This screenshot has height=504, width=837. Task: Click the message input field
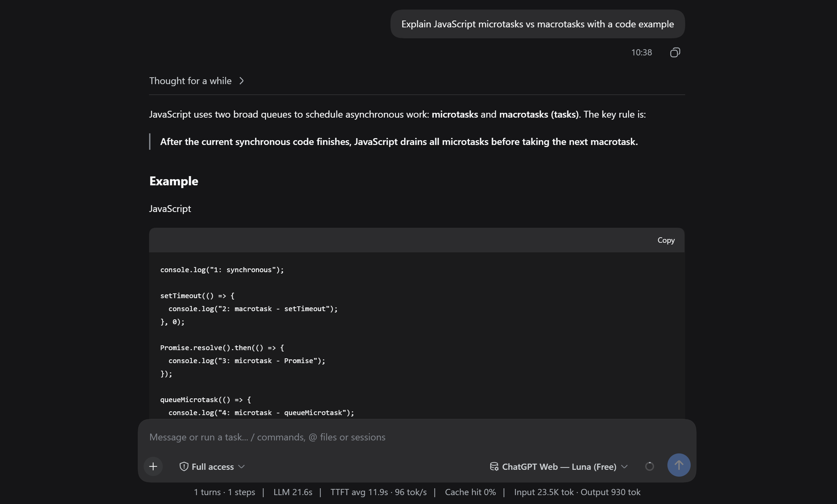[x=417, y=437]
